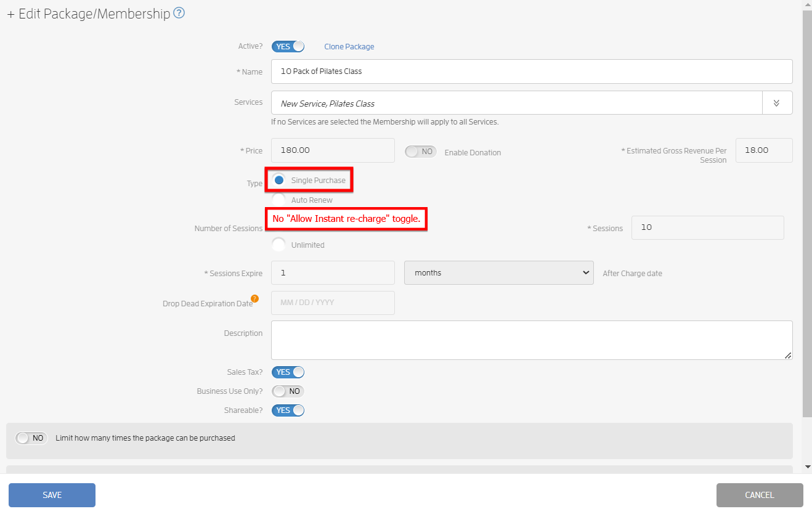Click into the Description text area

click(532, 340)
